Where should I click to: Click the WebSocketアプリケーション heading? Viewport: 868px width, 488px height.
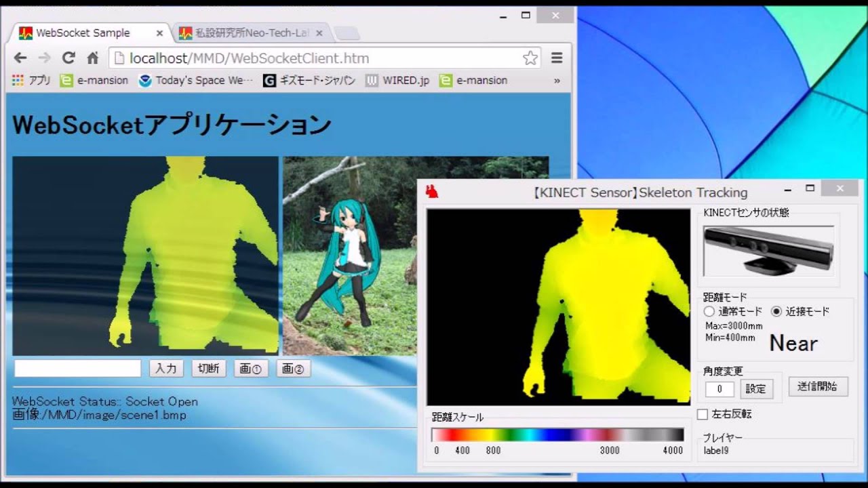172,125
